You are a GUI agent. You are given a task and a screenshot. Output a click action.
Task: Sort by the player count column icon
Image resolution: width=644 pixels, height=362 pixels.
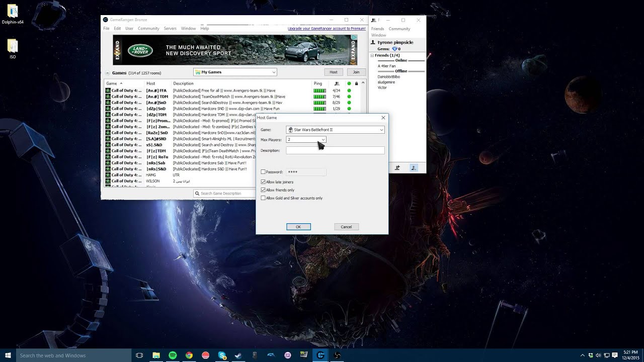click(x=337, y=83)
